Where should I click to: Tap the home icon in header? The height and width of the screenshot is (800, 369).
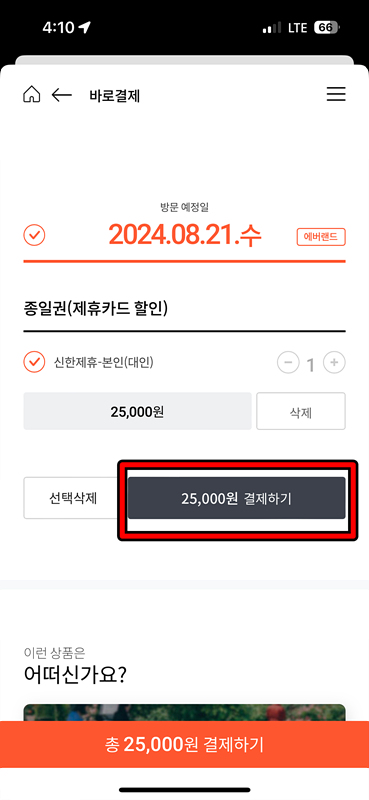[x=32, y=95]
